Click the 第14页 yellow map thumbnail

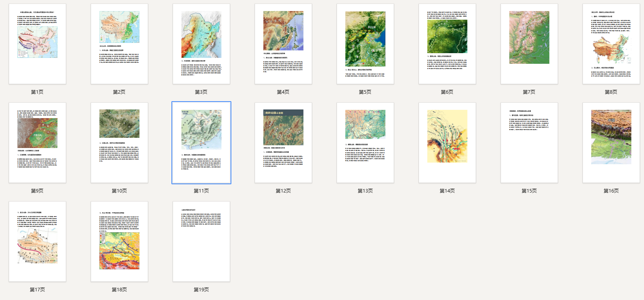point(447,143)
